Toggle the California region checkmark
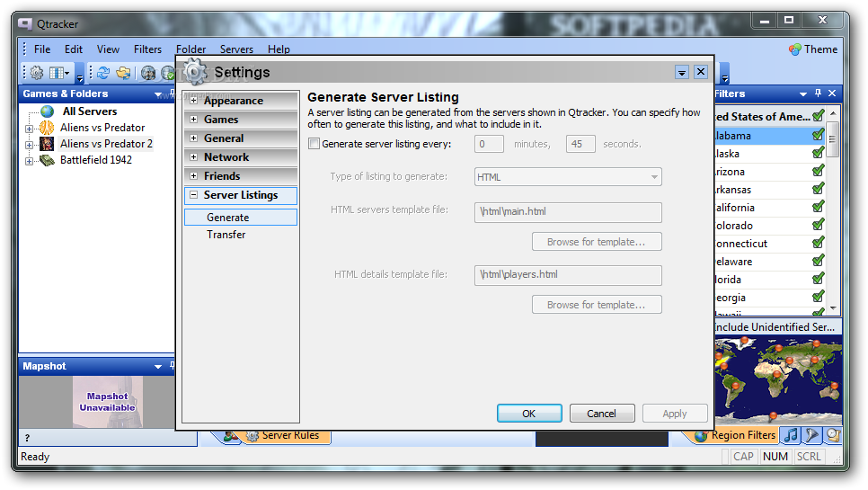Image resolution: width=868 pixels, height=490 pixels. pyautogui.click(x=819, y=207)
